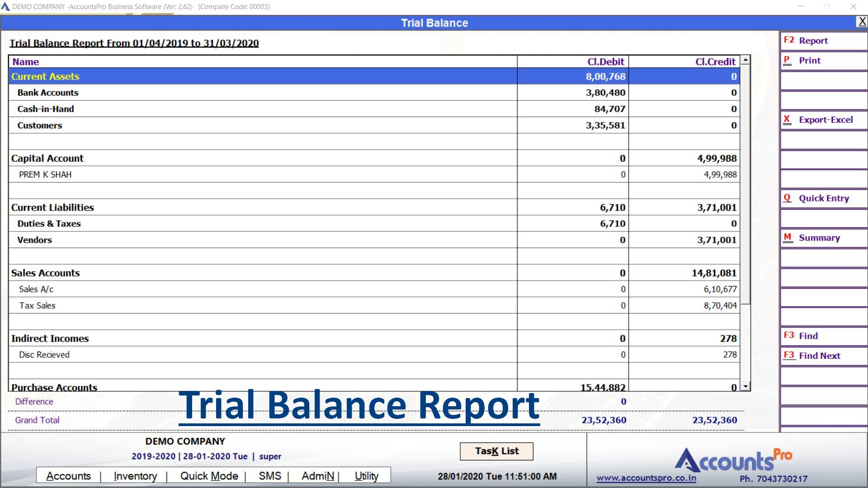868x488 pixels.
Task: Visit the www.accountspro.co.in link
Action: [x=646, y=478]
